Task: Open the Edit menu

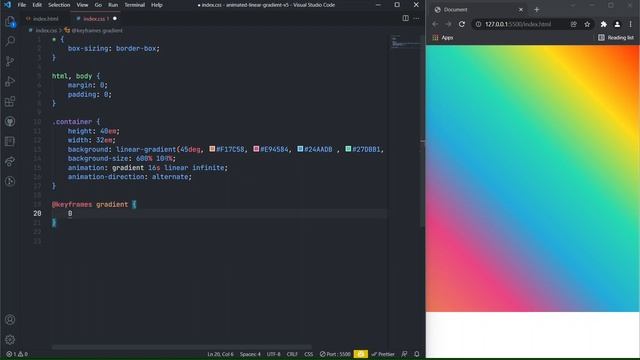Action: pyautogui.click(x=37, y=5)
